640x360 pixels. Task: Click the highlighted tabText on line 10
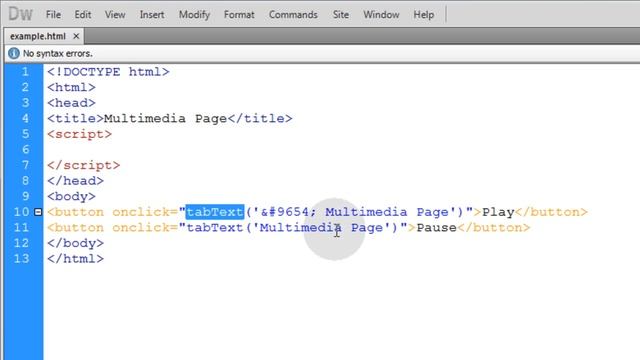[215, 212]
